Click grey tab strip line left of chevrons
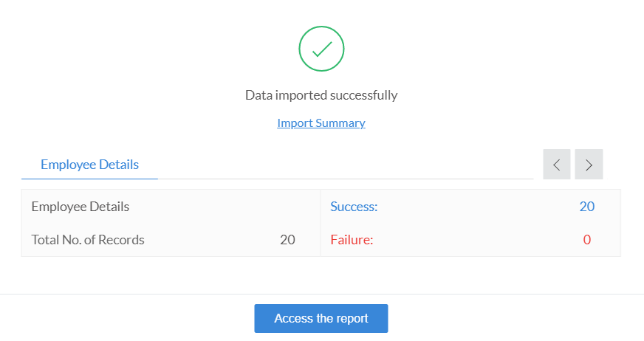This screenshot has height=341, width=644. pos(347,179)
